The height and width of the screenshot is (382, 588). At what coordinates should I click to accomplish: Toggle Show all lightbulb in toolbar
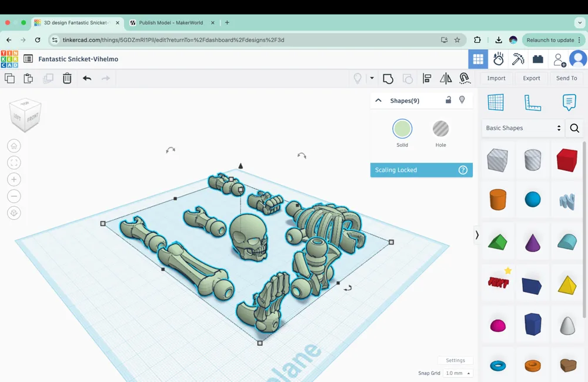[358, 78]
